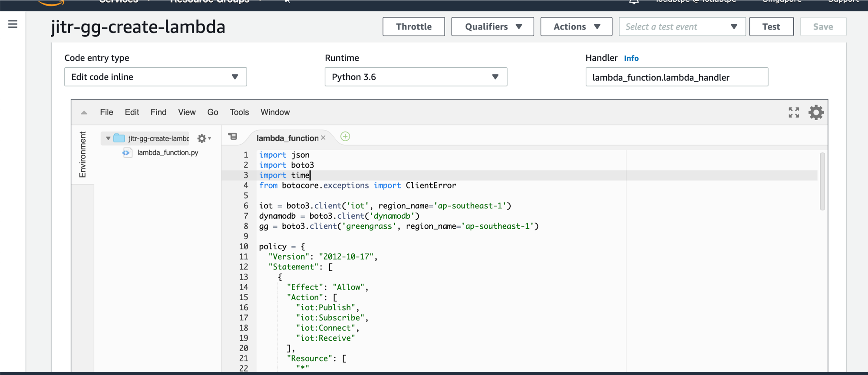Image resolution: width=868 pixels, height=375 pixels.
Task: Open the Go menu
Action: pos(212,112)
